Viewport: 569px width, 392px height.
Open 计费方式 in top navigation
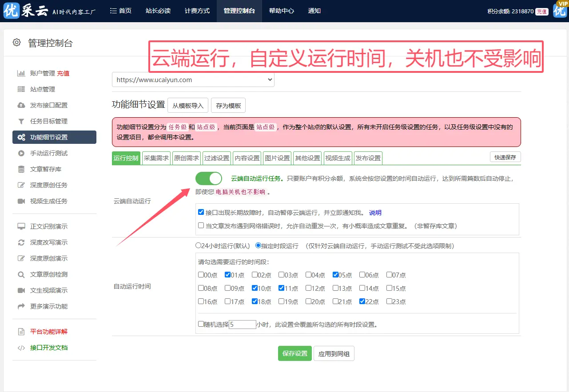(197, 11)
